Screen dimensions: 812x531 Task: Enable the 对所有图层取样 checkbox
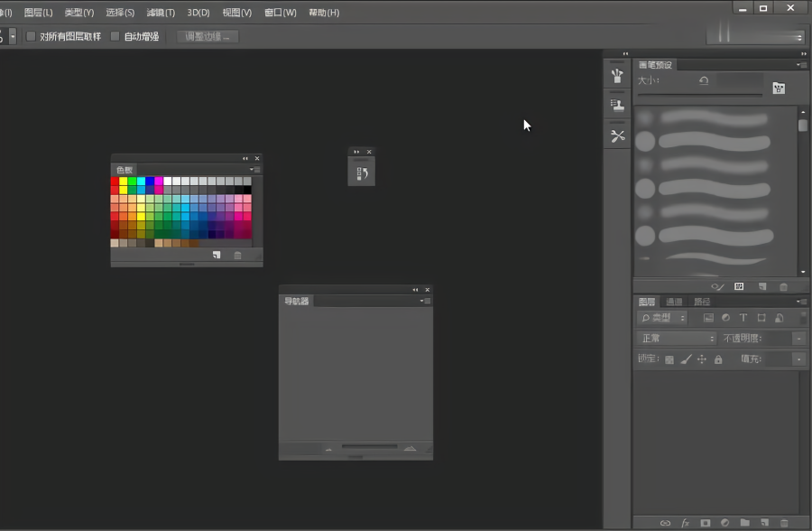31,37
